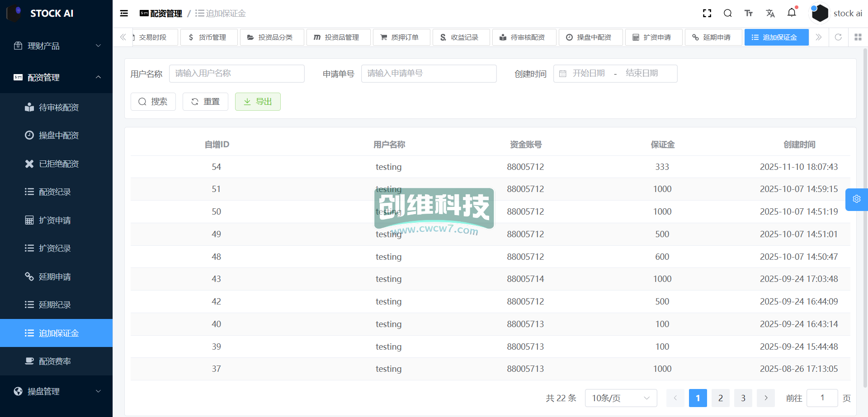Click the refresh tab icon
Screen dimensions: 868x417
point(838,37)
